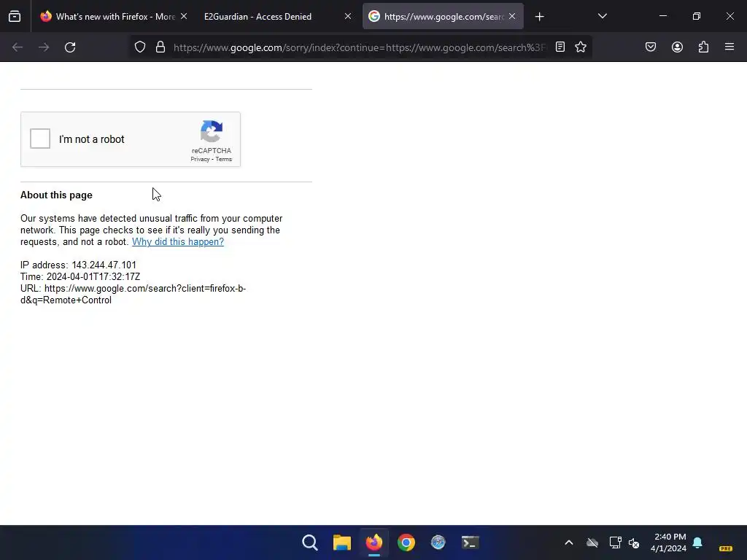Open terminal from taskbar
The width and height of the screenshot is (747, 560).
coord(471,542)
